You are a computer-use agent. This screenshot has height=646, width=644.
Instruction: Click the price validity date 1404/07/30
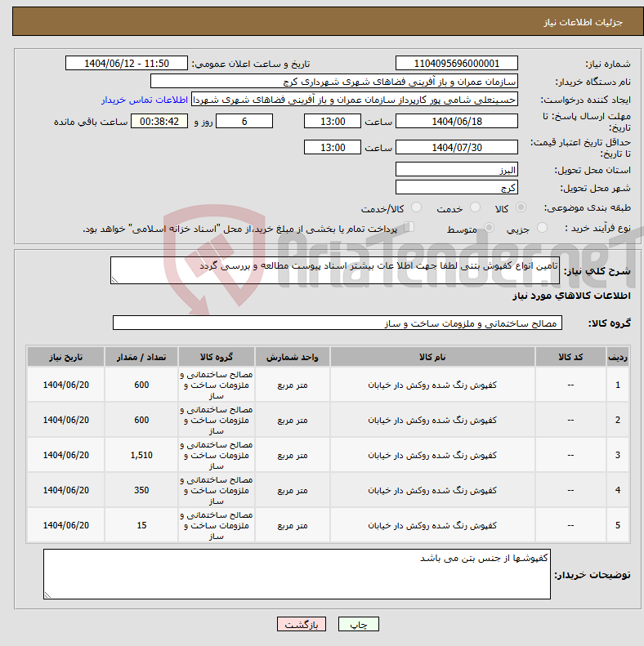(456, 147)
